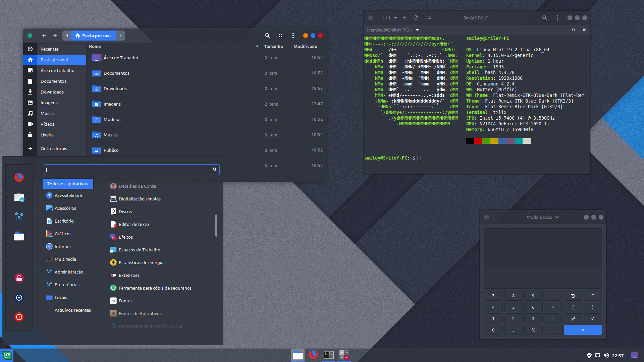Open the Linux Mint menu button on the panel
This screenshot has height=362, width=644.
point(7,355)
